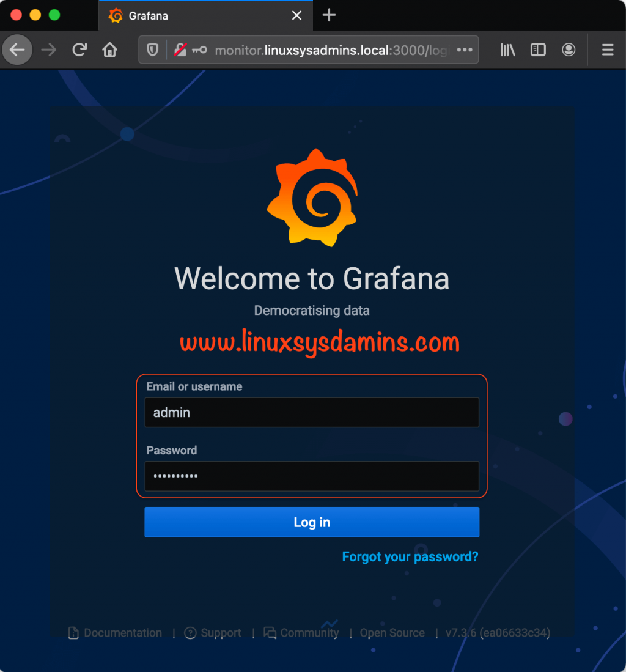Open tracking protection shield in address bar
Image resolution: width=626 pixels, height=672 pixels.
tap(153, 50)
